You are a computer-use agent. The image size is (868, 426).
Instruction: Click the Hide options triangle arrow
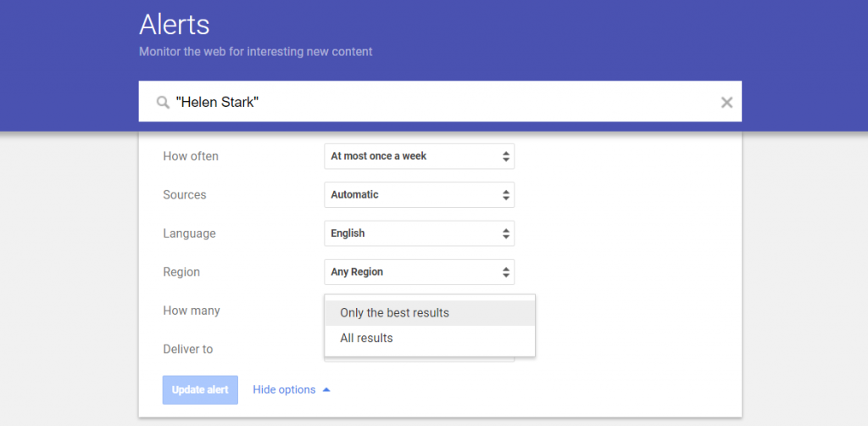[x=326, y=390]
